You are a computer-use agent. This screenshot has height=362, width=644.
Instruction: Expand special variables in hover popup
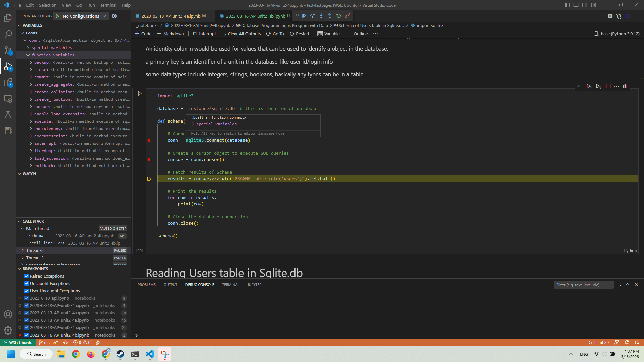pyautogui.click(x=193, y=124)
